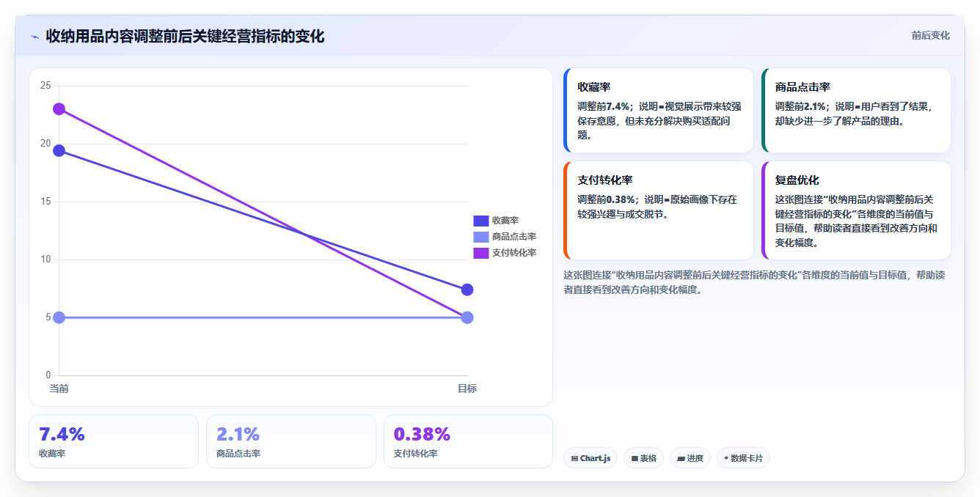Click the y-axis label 15
Image resolution: width=980 pixels, height=497 pixels.
[45, 202]
